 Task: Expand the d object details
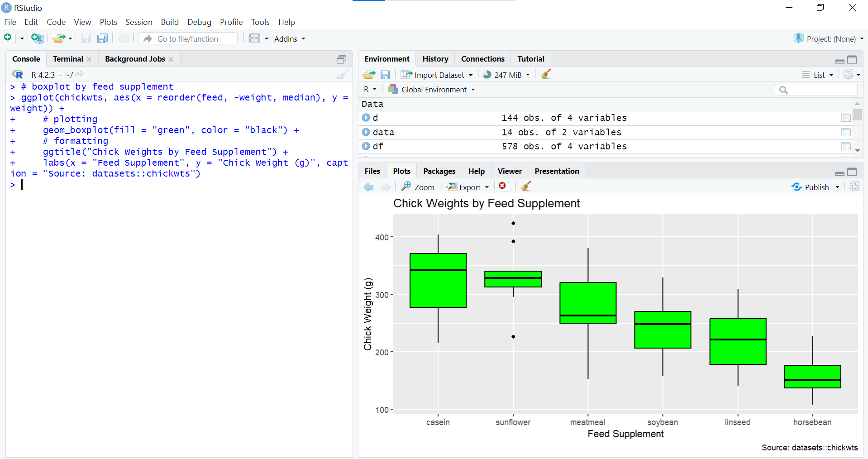366,118
